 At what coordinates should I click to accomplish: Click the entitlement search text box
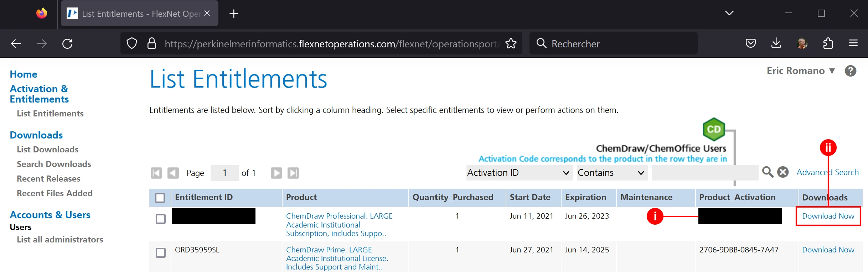click(x=705, y=173)
